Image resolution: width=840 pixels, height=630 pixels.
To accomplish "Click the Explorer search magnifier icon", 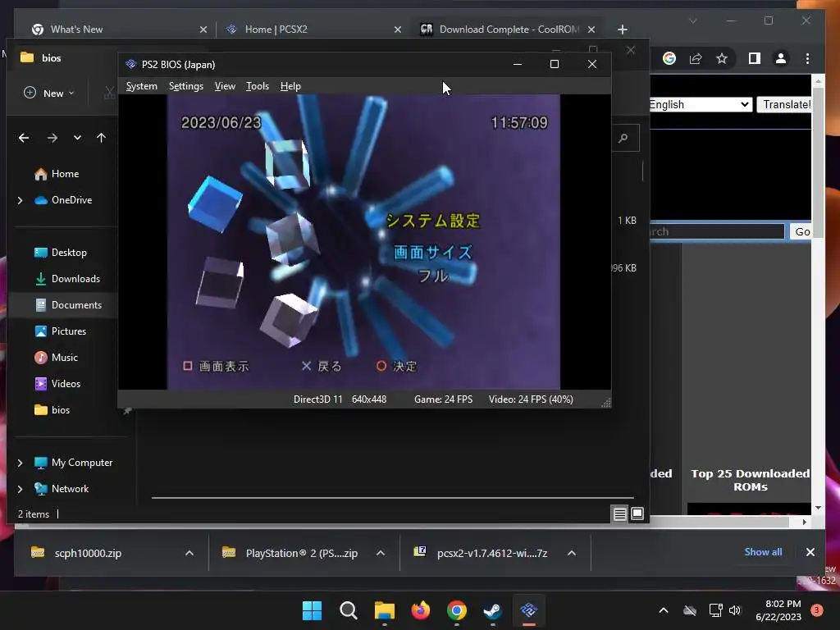I will [623, 138].
